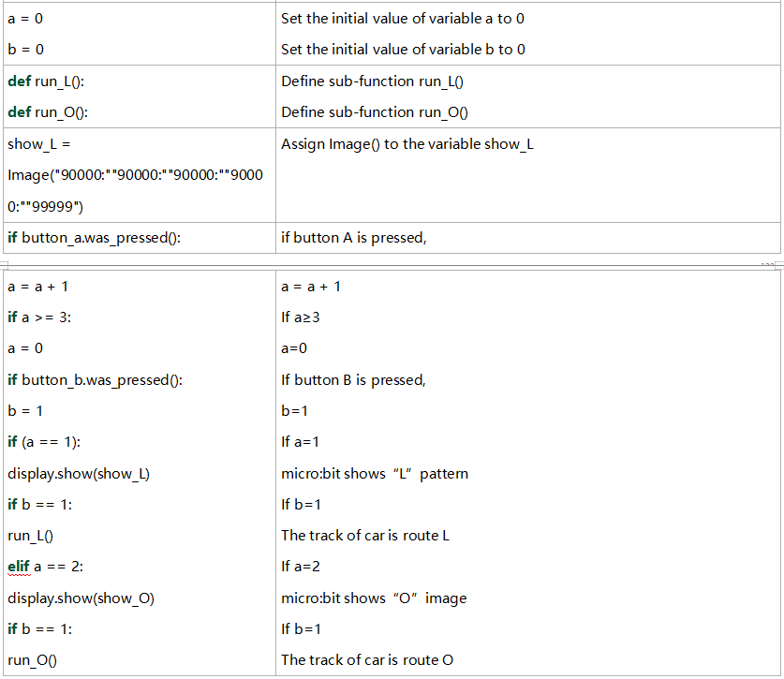
Task: Click the code line 'def run_O():'
Action: (x=48, y=112)
